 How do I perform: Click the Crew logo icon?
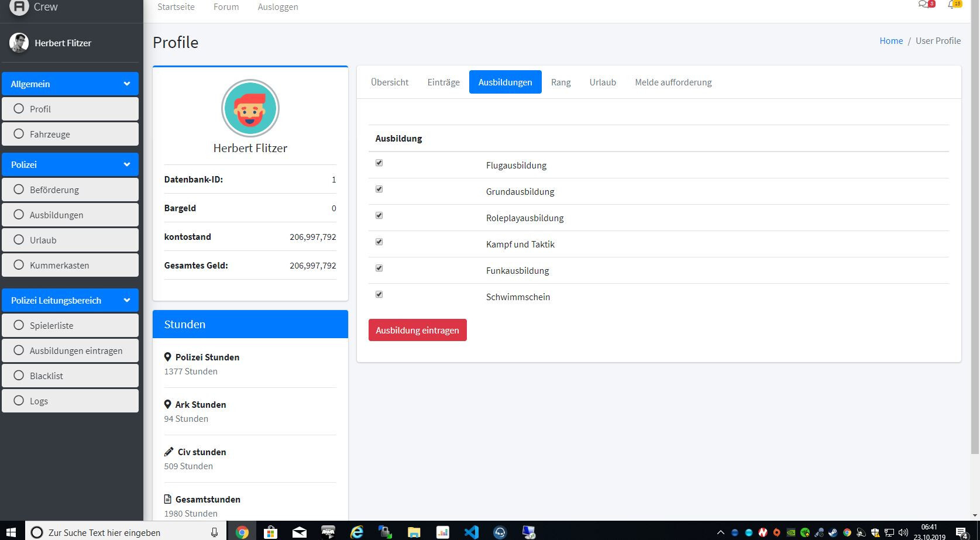click(x=19, y=6)
